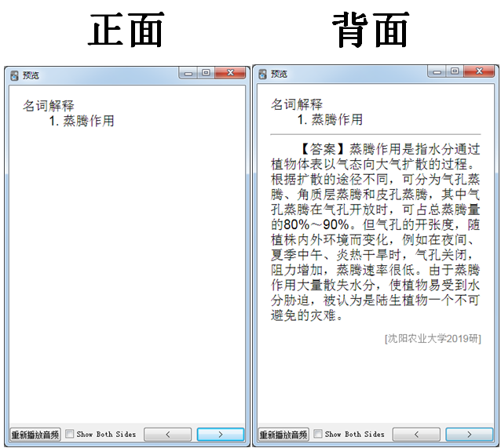Screen dimensions: 501x448
Task: Click 名词解释 heading in the right window
Action: 297,104
